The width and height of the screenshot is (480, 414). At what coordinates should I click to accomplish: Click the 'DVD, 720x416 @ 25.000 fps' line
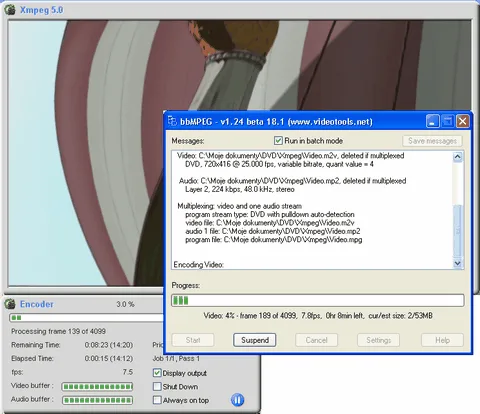coord(279,164)
